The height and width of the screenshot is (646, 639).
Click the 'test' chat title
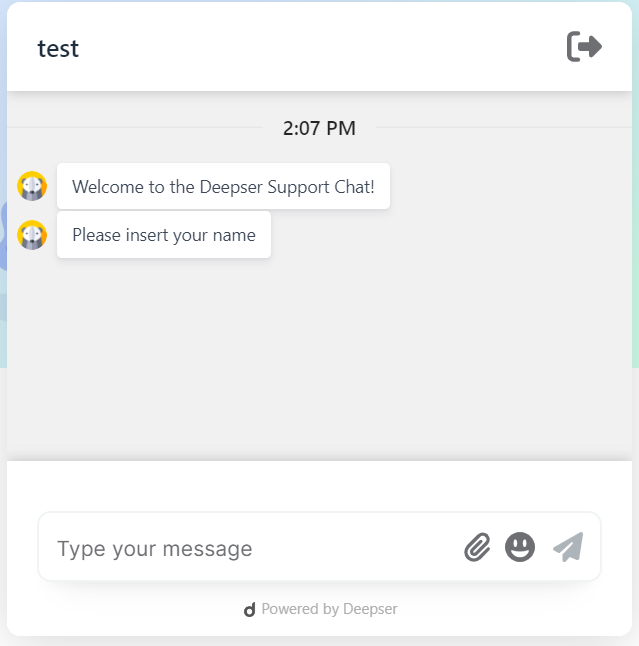pos(58,49)
